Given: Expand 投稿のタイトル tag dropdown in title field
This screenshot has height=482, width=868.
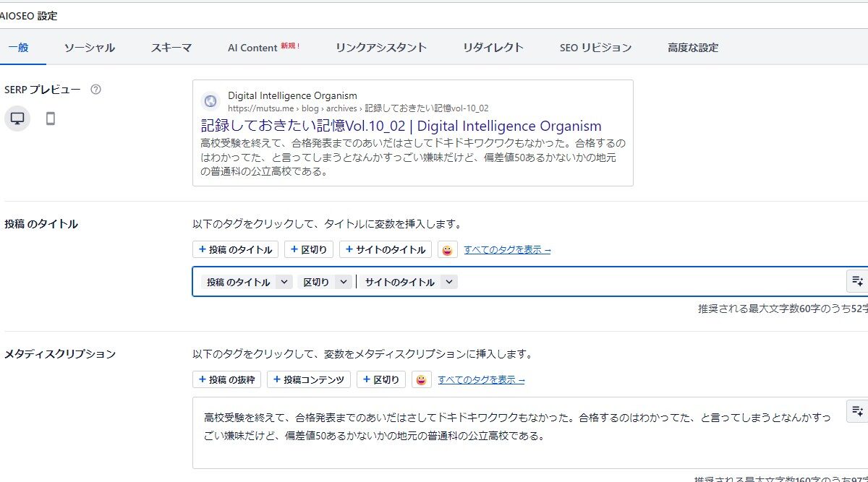Looking at the screenshot, I should pyautogui.click(x=284, y=283).
